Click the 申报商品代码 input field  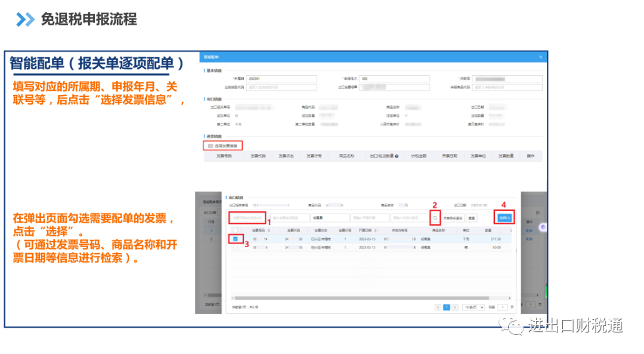pos(507,87)
